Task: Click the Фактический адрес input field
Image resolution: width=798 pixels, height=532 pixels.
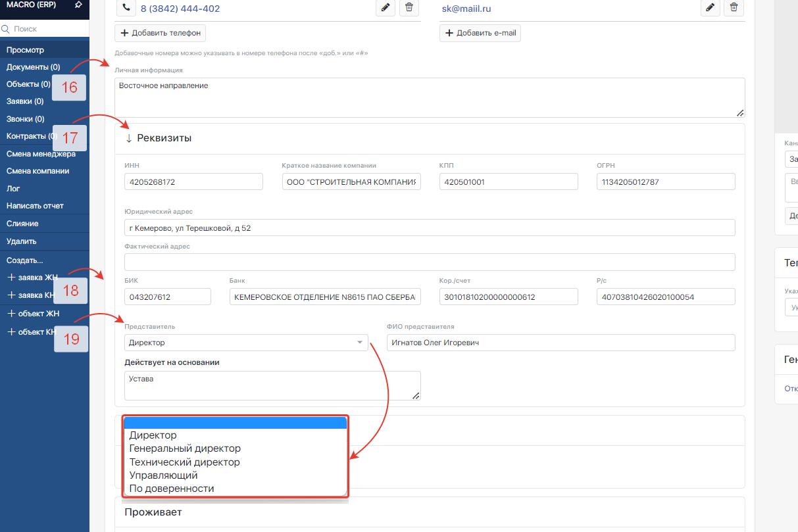Action: (429, 262)
